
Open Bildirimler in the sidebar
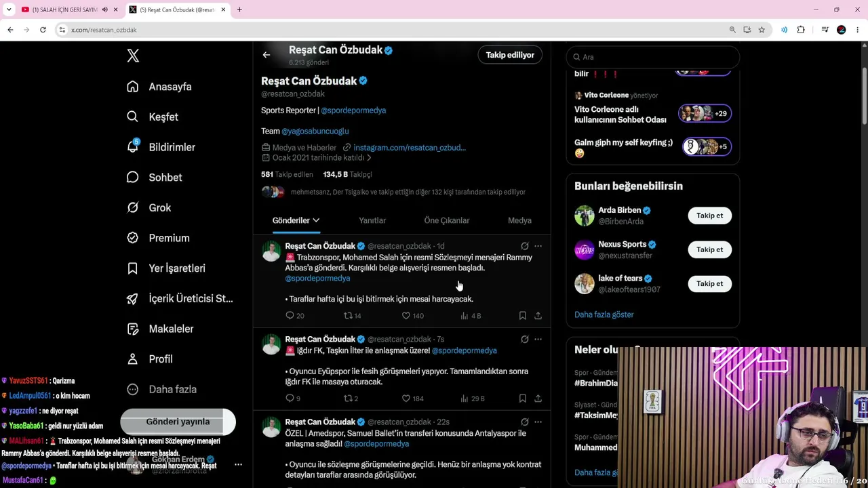pyautogui.click(x=162, y=147)
